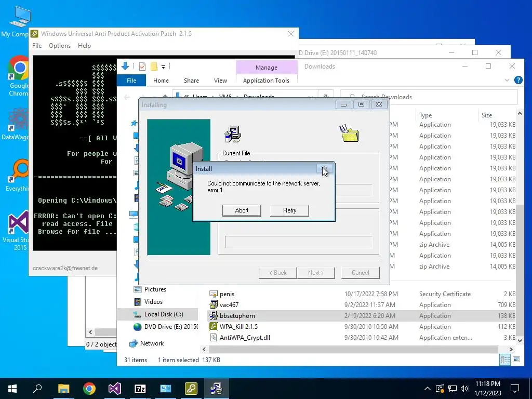Click the WPA_Kill 2.1.5 key icon
The width and height of the screenshot is (532, 399).
(214, 326)
